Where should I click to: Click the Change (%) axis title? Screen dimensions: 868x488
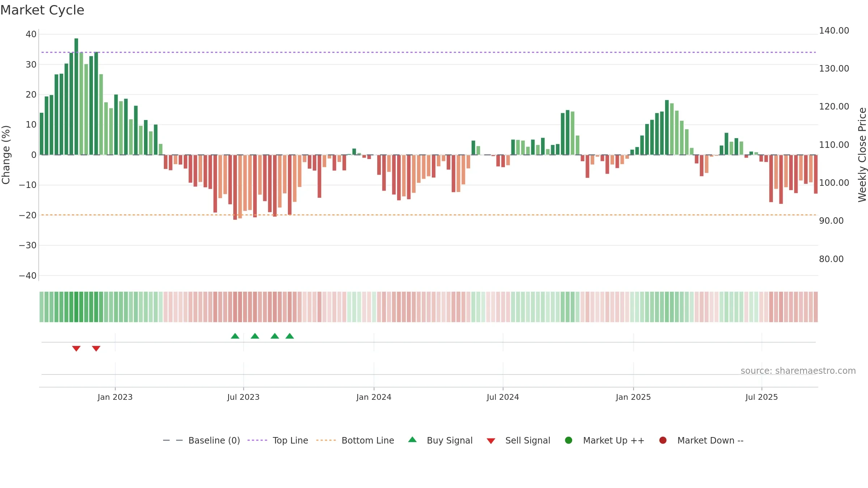pyautogui.click(x=6, y=155)
